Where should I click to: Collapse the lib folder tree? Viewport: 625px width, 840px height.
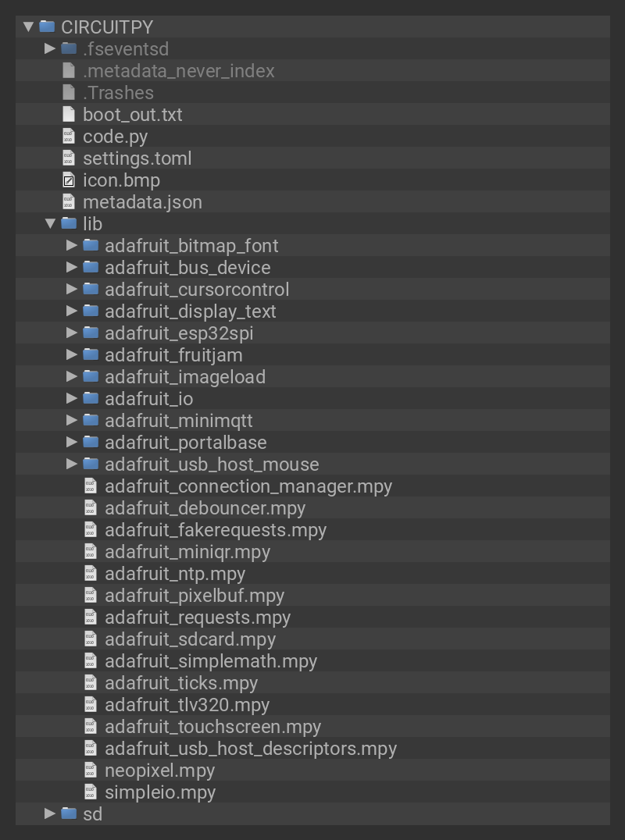(x=50, y=224)
